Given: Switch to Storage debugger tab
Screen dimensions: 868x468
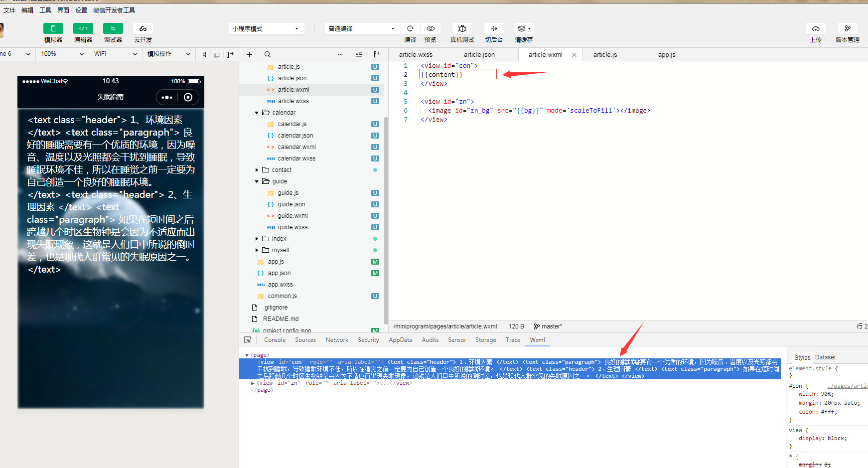Looking at the screenshot, I should (x=486, y=340).
